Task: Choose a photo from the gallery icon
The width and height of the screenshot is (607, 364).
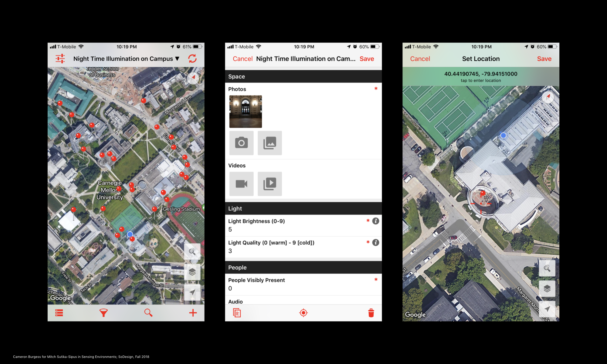Action: click(x=270, y=143)
